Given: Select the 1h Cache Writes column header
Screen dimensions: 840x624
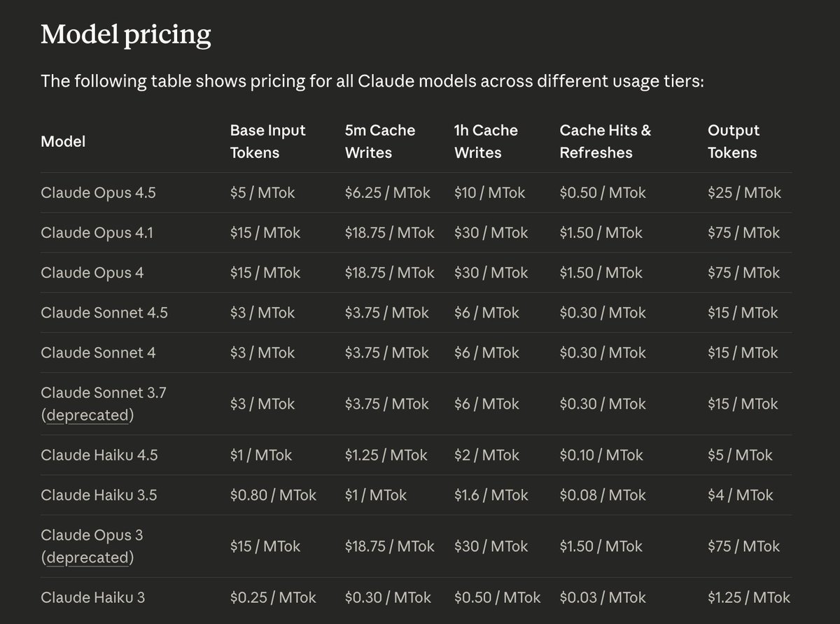Looking at the screenshot, I should 486,141.
